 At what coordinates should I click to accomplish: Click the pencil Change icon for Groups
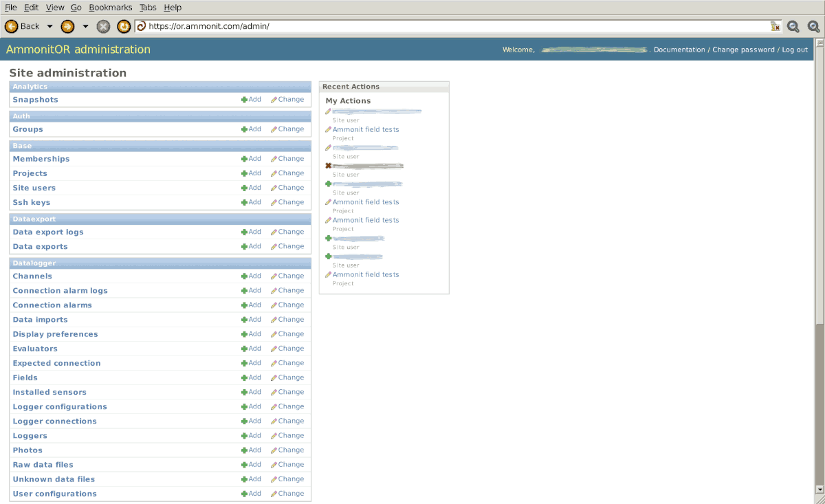click(x=274, y=129)
